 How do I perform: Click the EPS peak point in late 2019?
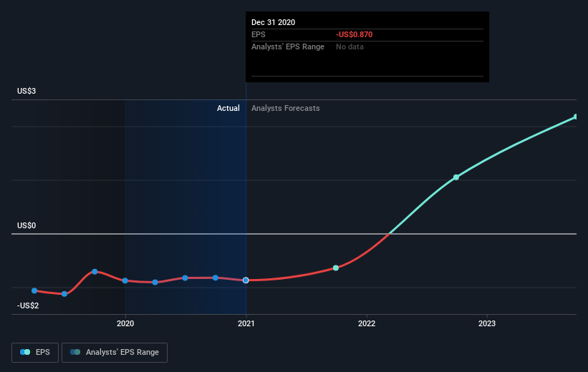(95, 272)
